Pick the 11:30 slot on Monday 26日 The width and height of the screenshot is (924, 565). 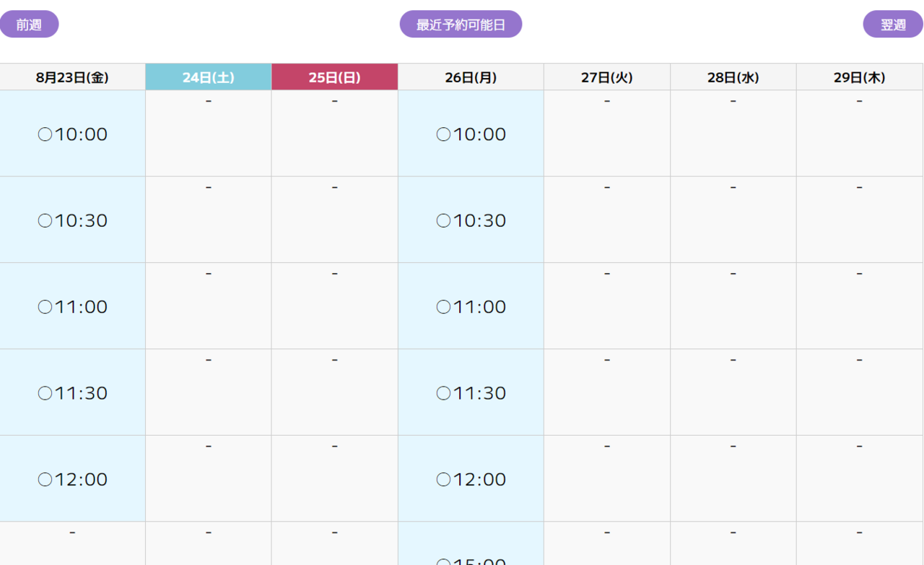(471, 393)
